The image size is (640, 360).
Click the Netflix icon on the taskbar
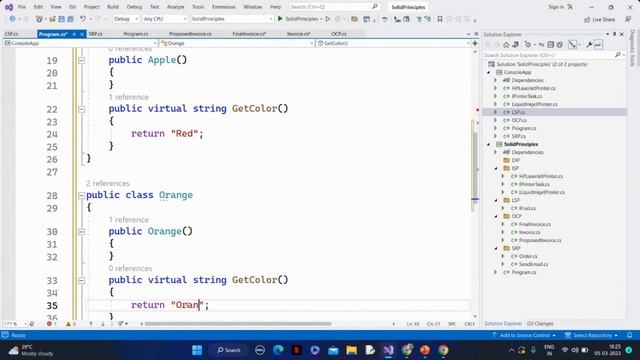[297, 350]
